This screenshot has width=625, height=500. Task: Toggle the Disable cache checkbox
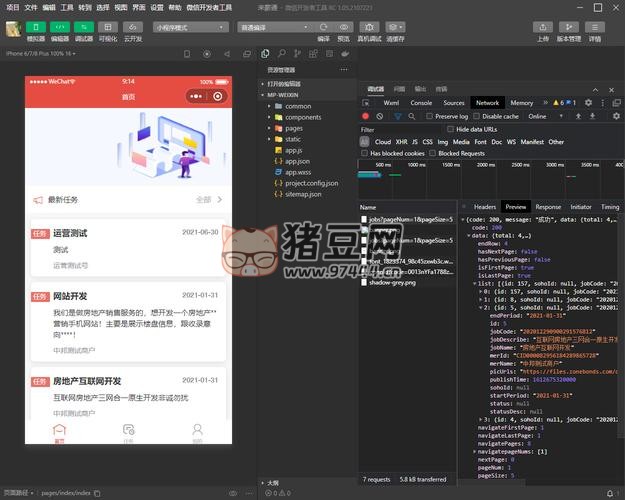476,116
